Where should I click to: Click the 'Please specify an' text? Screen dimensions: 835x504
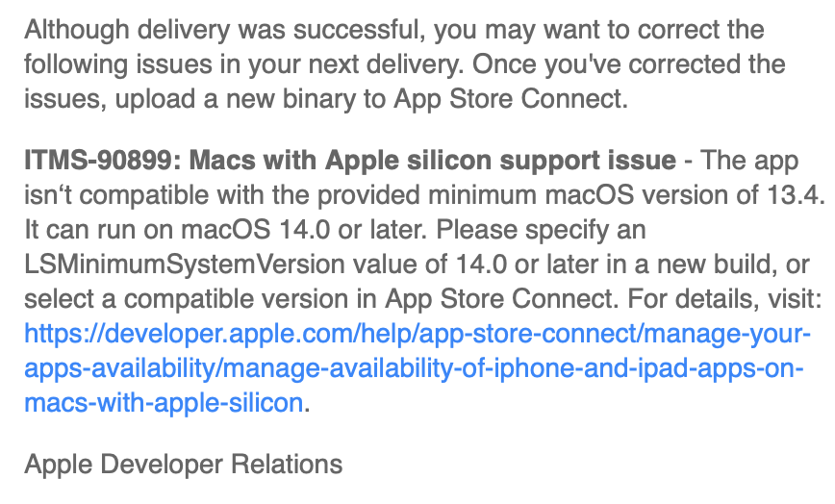pyautogui.click(x=541, y=230)
